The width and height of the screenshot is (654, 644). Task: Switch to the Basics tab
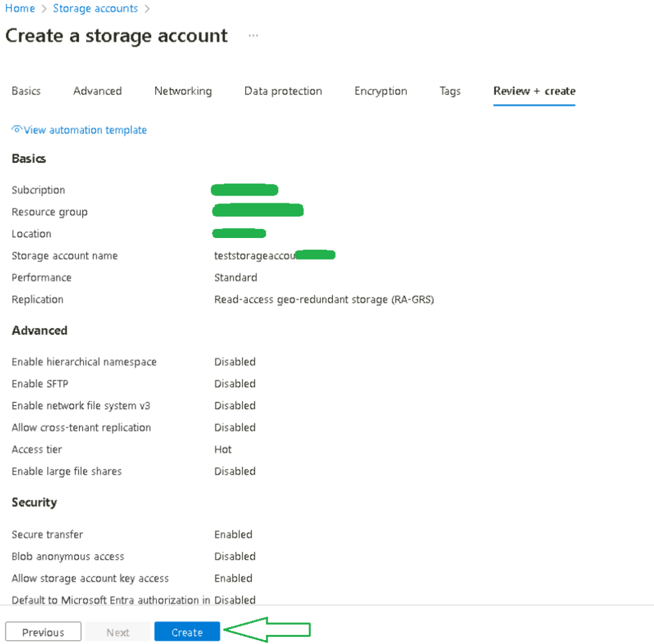click(x=26, y=91)
